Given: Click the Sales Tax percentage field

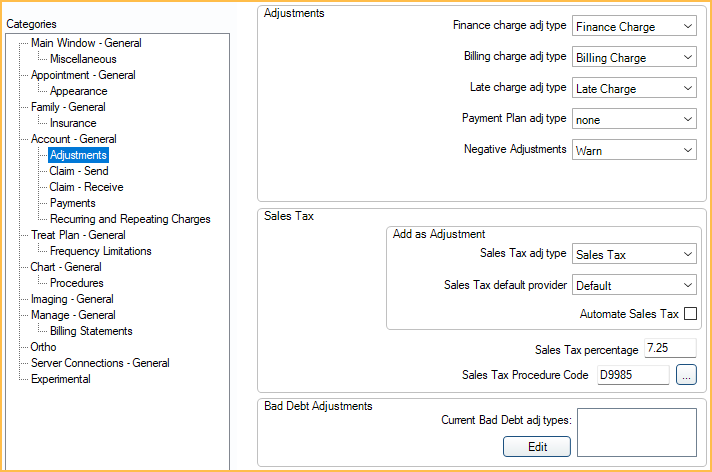Looking at the screenshot, I should pyautogui.click(x=670, y=349).
